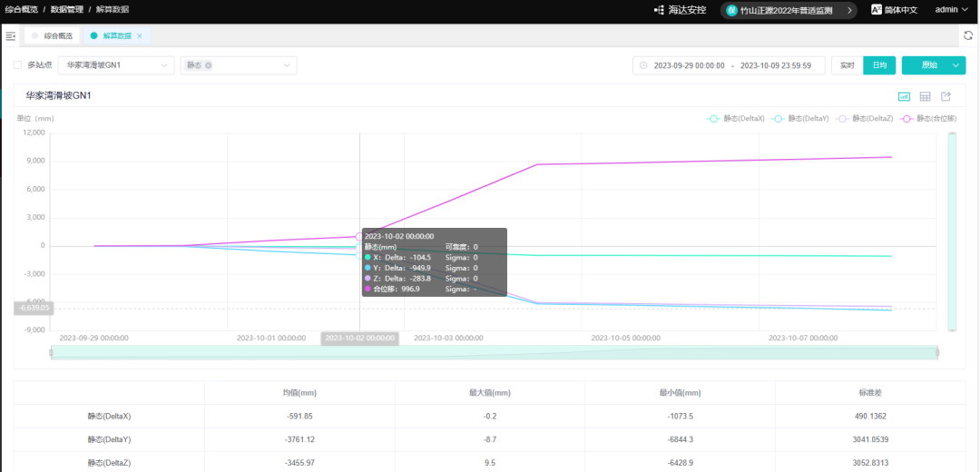
Task: Switch to table view icon
Action: pyautogui.click(x=925, y=96)
